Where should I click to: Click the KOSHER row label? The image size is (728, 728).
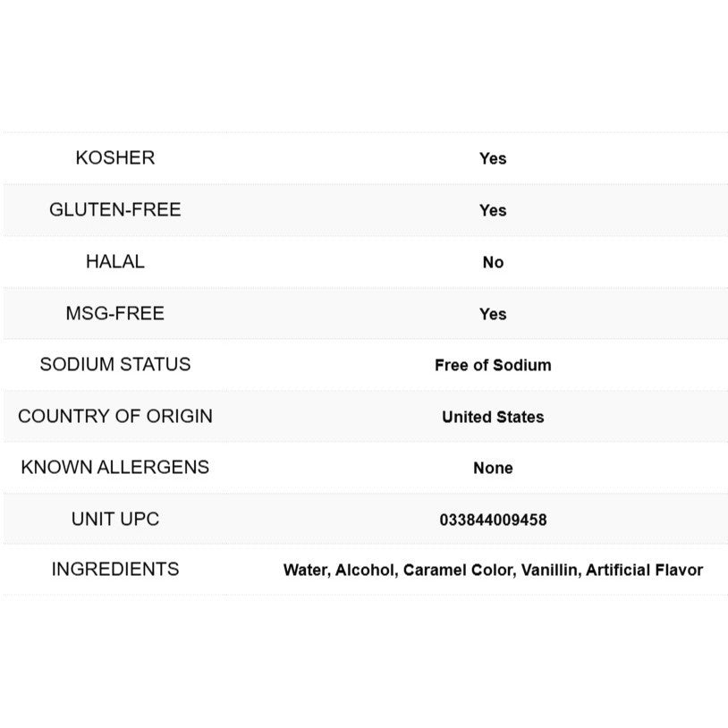pyautogui.click(x=114, y=158)
